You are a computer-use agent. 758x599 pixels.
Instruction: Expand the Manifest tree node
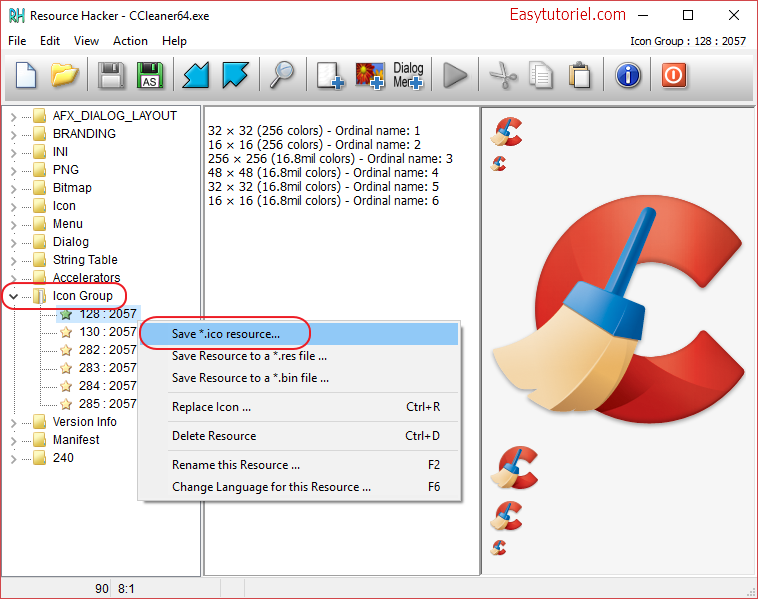(x=14, y=441)
